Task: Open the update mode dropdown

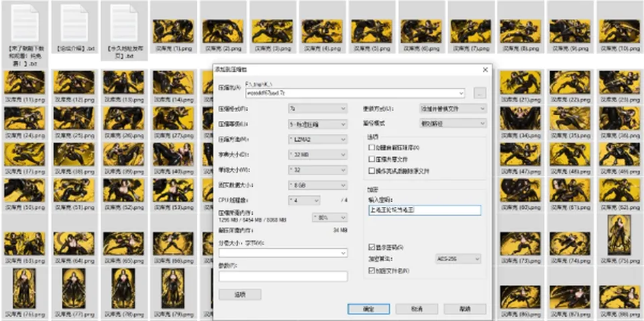Action: point(453,109)
